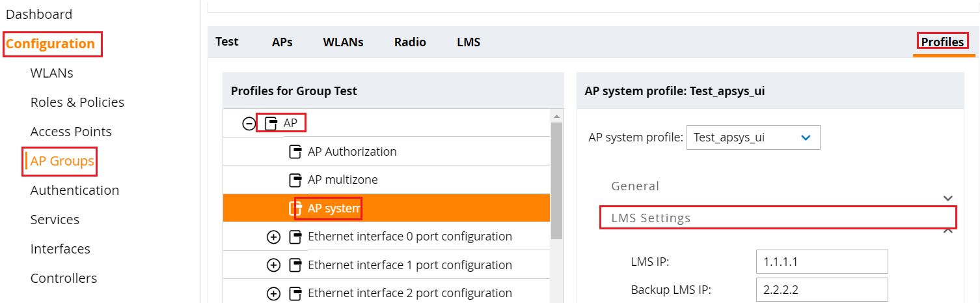Click Ethernet interface 2 profile icon
The height and width of the screenshot is (303, 980).
click(295, 293)
